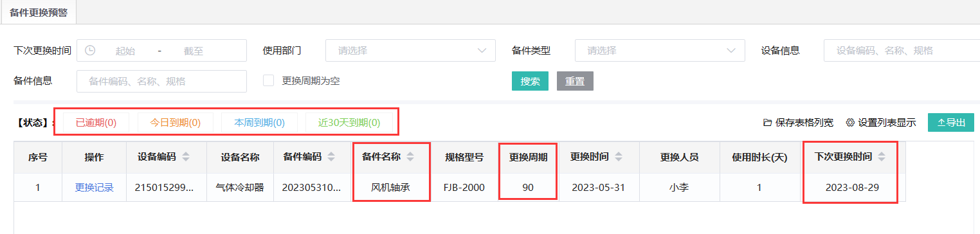This screenshot has height=234, width=980.
Task: Select the 本周到期(0) status filter
Action: coord(259,122)
